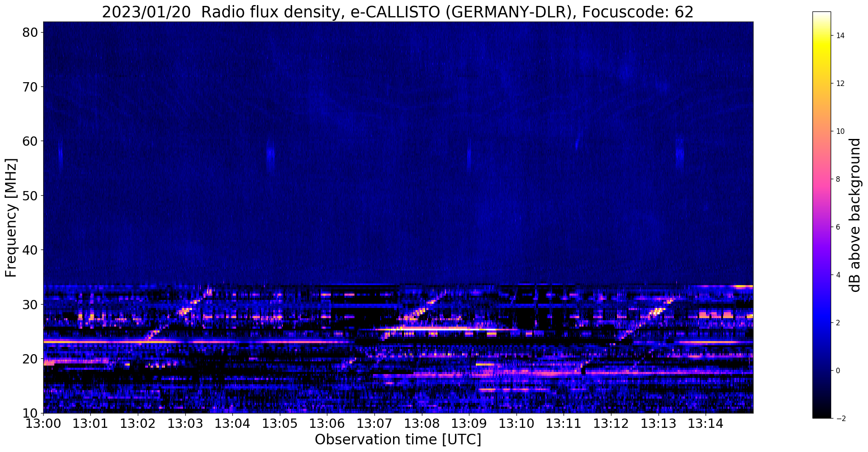Click the 13:14 time tick label
The image size is (868, 452).
(706, 424)
